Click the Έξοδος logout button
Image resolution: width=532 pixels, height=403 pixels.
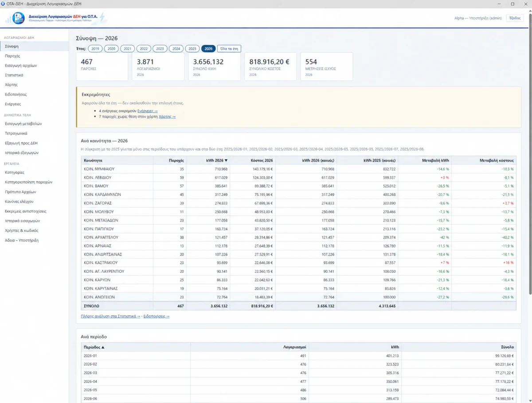[515, 18]
